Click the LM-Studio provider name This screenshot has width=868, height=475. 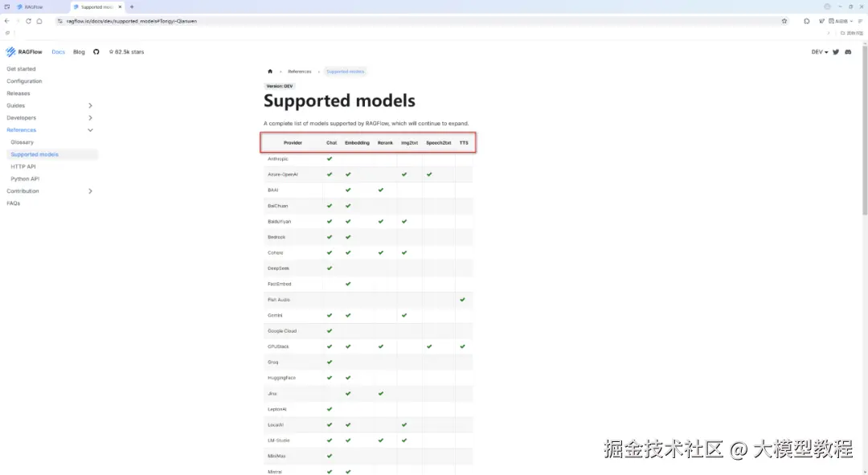[279, 440]
